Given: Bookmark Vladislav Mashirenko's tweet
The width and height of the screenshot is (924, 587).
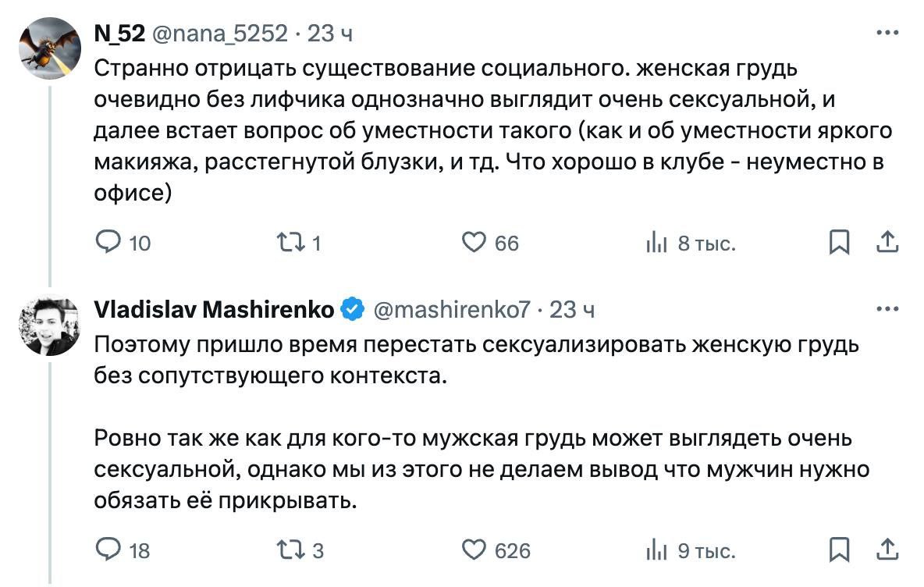Looking at the screenshot, I should coord(838,550).
